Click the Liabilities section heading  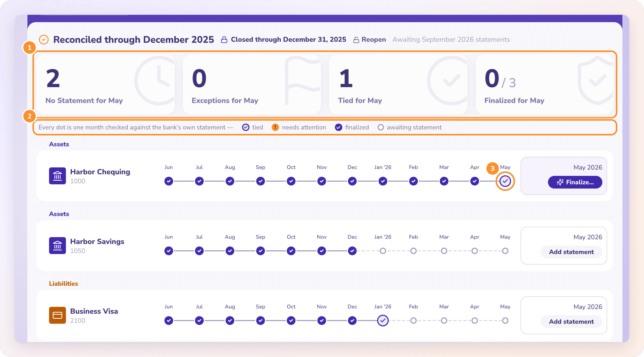[x=64, y=284]
